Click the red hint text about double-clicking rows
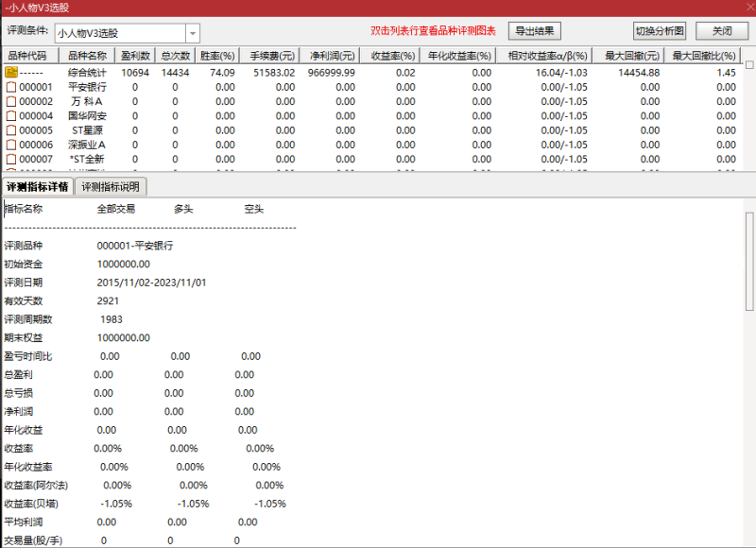 (436, 29)
